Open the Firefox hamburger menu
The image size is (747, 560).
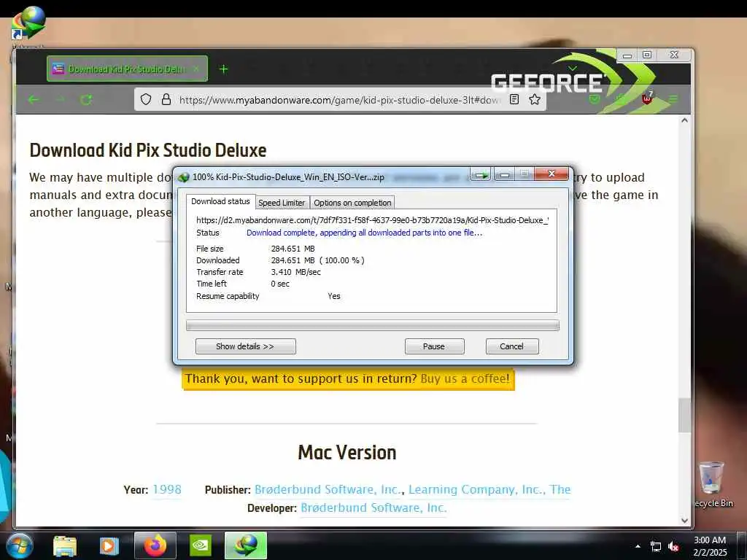coord(673,99)
